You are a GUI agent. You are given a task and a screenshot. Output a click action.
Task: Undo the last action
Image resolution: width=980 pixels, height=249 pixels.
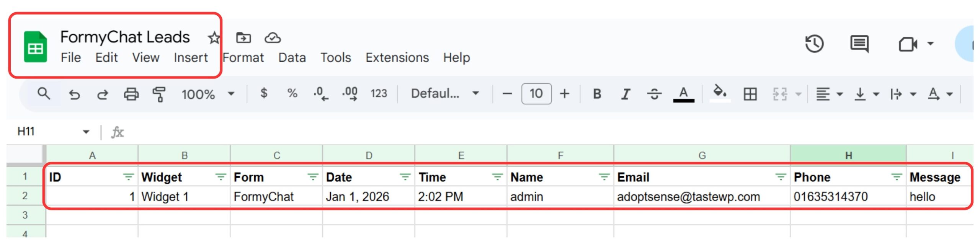(x=74, y=94)
